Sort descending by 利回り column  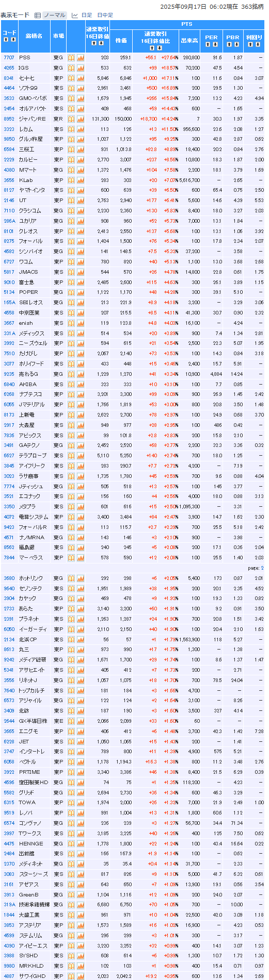tap(258, 44)
